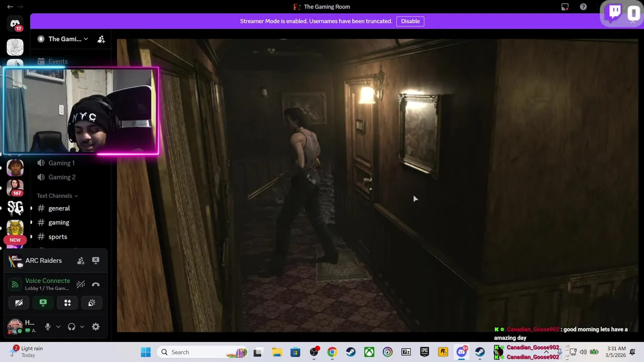Open the SG server icon

click(15, 208)
